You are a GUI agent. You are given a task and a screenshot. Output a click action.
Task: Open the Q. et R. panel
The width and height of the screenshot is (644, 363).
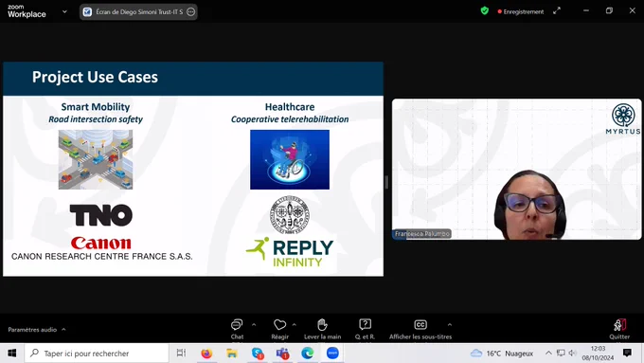click(x=365, y=329)
